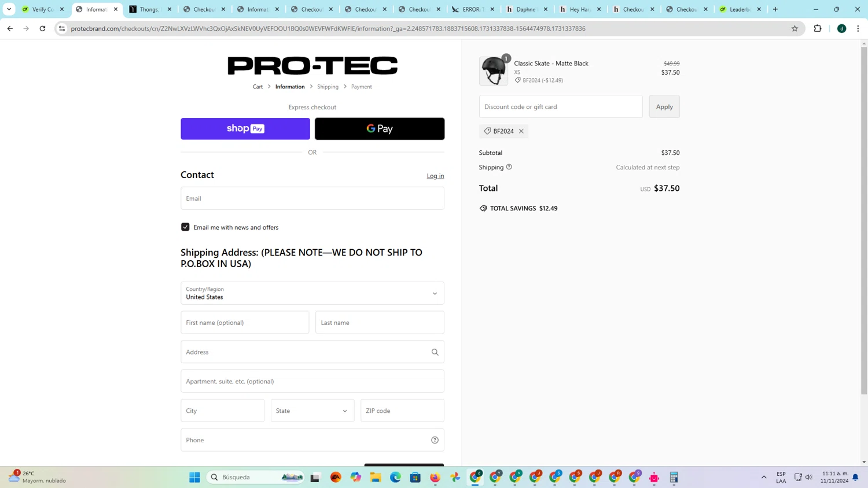The width and height of the screenshot is (868, 488).
Task: Switch to the Hey Harp browser tab
Action: (580, 9)
